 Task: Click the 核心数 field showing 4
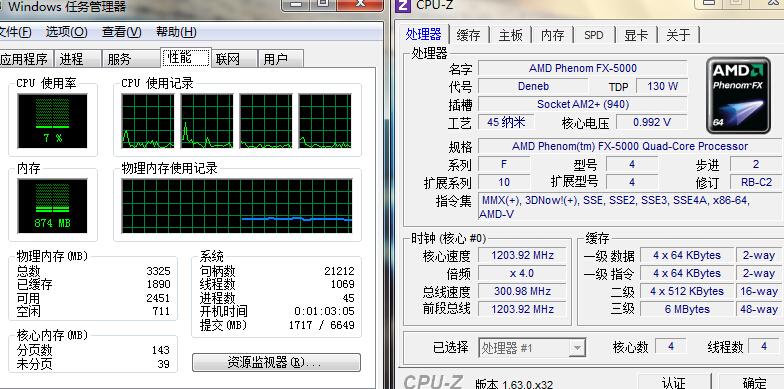[670, 346]
